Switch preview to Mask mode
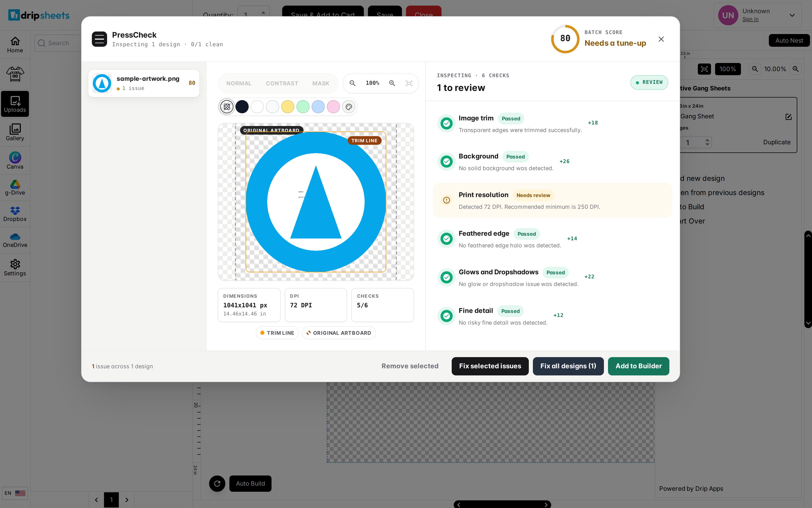The width and height of the screenshot is (812, 508). click(x=321, y=83)
